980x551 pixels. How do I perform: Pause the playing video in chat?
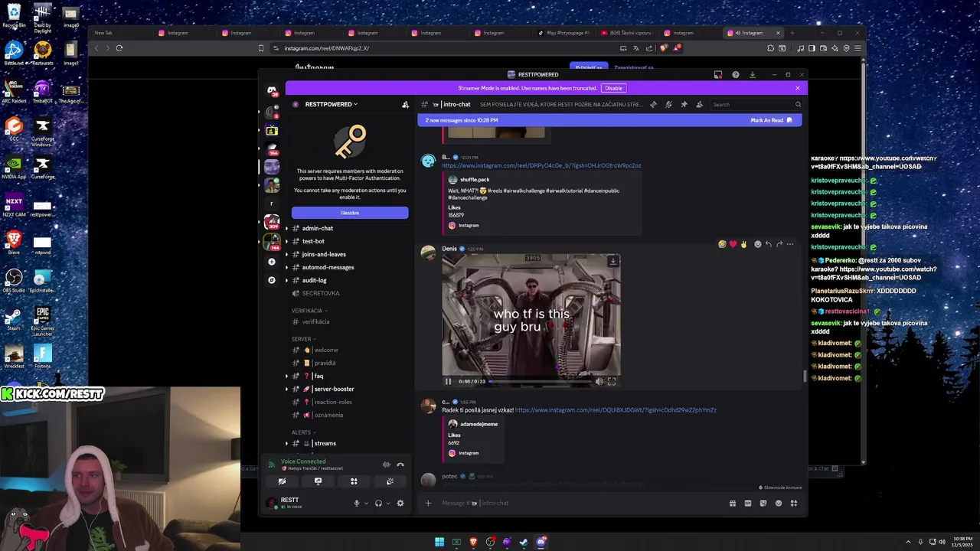tap(449, 381)
